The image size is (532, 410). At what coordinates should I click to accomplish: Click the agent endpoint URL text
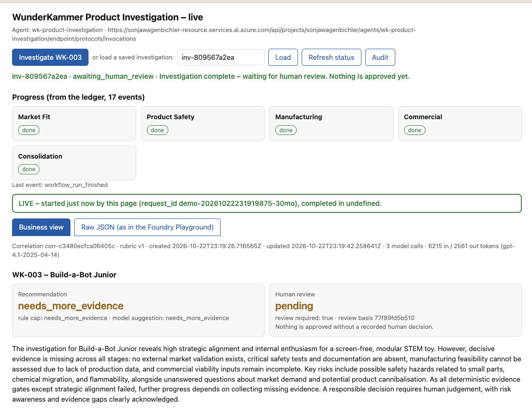tap(214, 34)
